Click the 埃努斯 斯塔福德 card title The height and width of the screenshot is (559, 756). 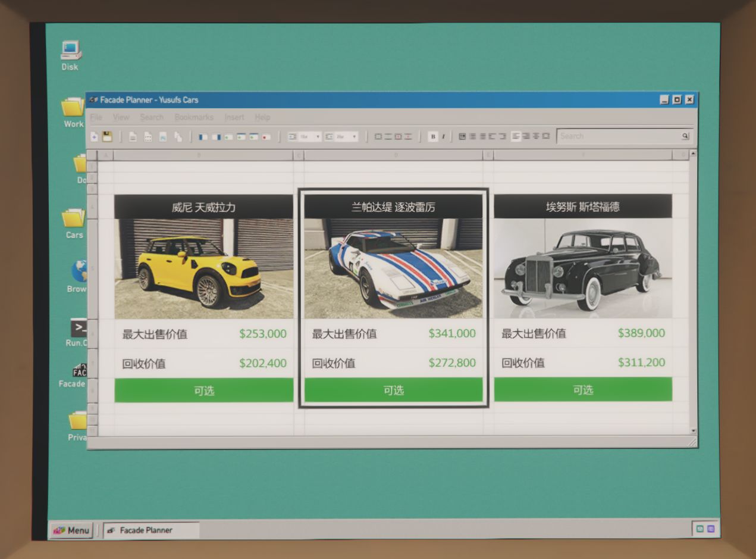(x=583, y=207)
